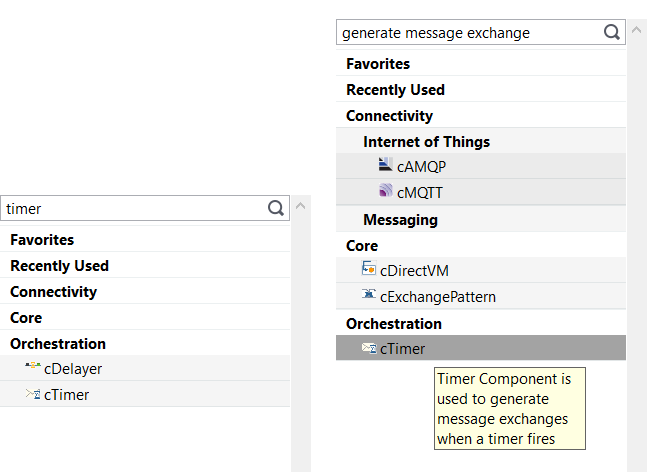Click the magnifier beside 'generate message exchange'
This screenshot has height=472, width=653.
(x=612, y=32)
